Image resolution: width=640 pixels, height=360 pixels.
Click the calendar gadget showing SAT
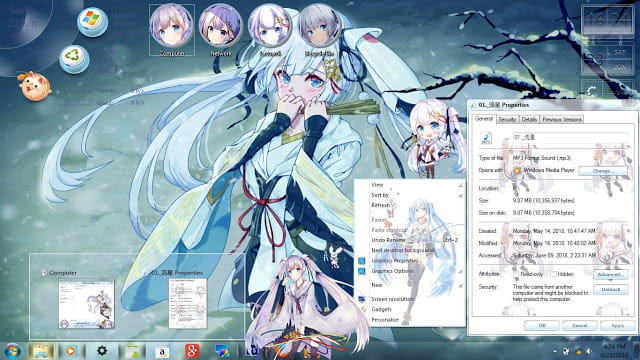pos(607,58)
